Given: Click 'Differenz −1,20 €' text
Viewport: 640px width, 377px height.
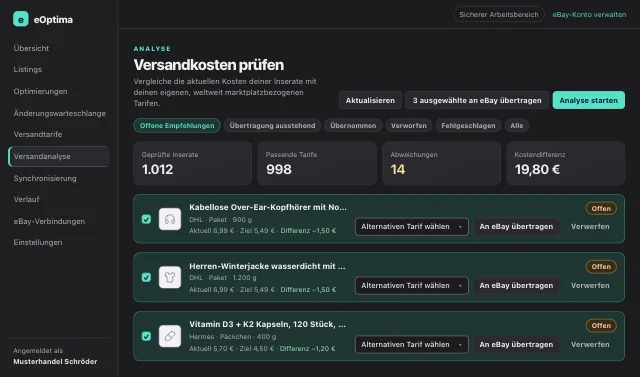Looking at the screenshot, I should click(307, 349).
